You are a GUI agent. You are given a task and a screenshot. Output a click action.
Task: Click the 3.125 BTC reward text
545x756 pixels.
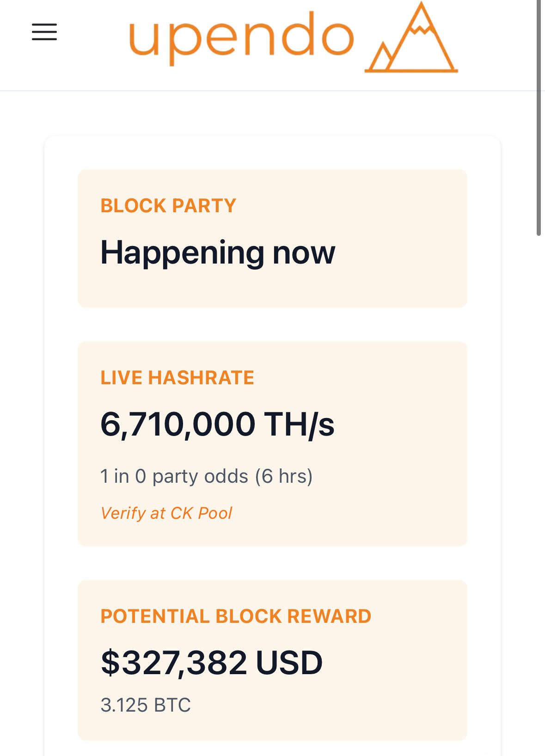click(146, 705)
